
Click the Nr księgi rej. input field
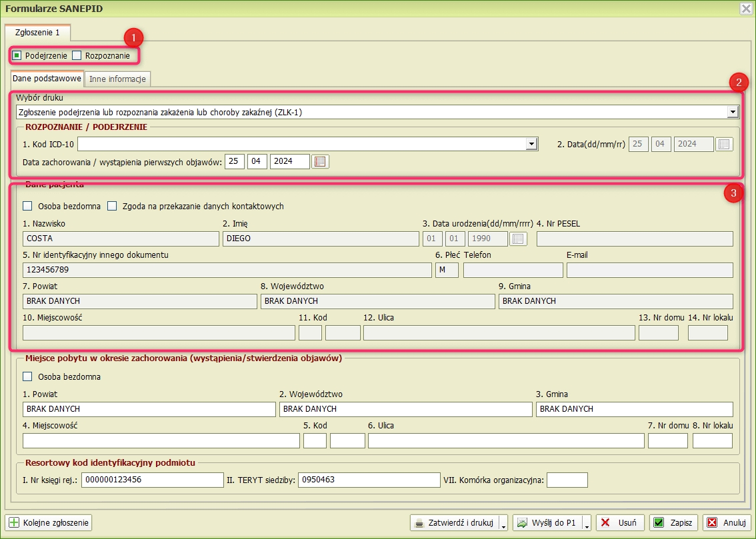[152, 480]
